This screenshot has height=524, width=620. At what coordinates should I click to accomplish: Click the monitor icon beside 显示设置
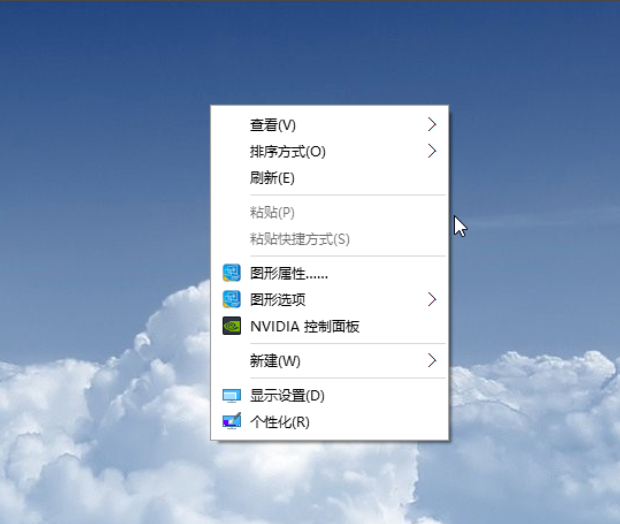click(x=231, y=395)
